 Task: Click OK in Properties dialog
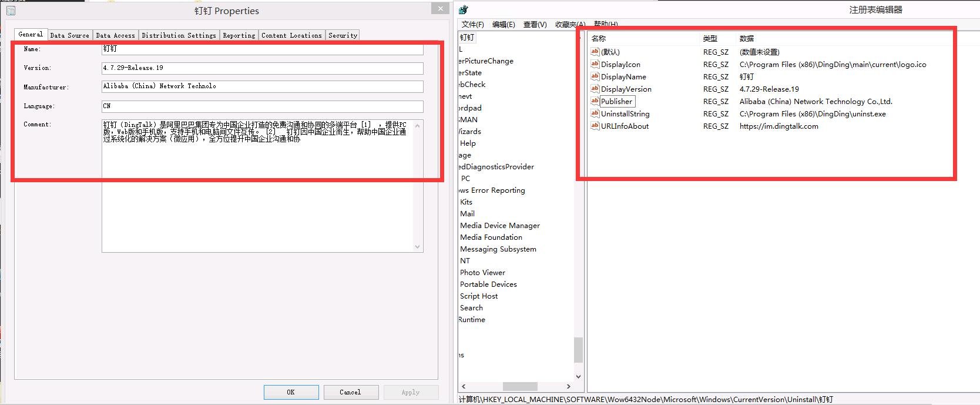click(x=291, y=392)
